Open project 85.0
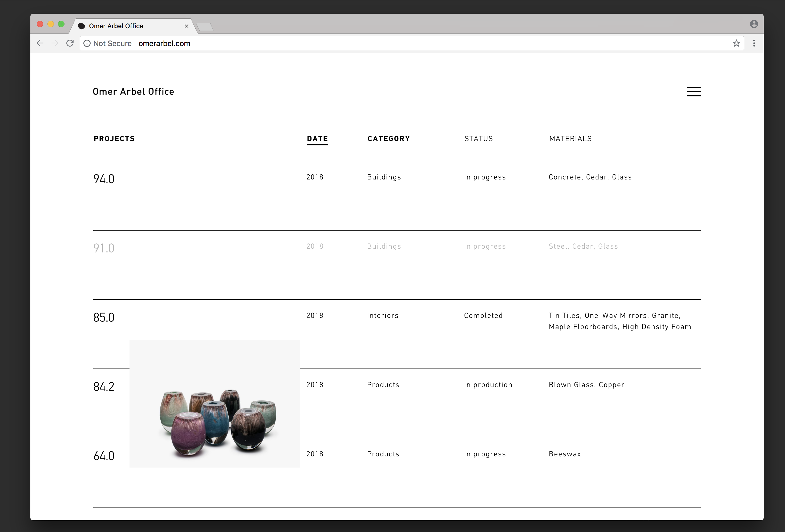The image size is (785, 532). click(104, 317)
